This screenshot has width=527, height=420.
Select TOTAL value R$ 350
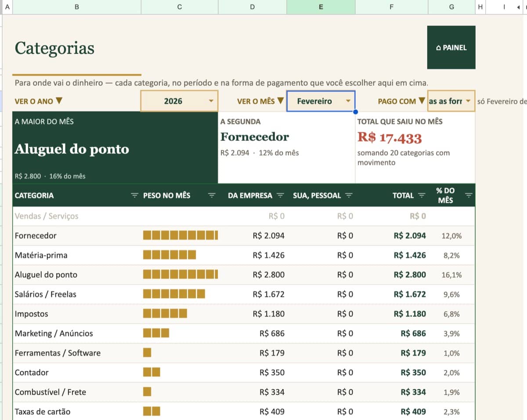tap(413, 373)
